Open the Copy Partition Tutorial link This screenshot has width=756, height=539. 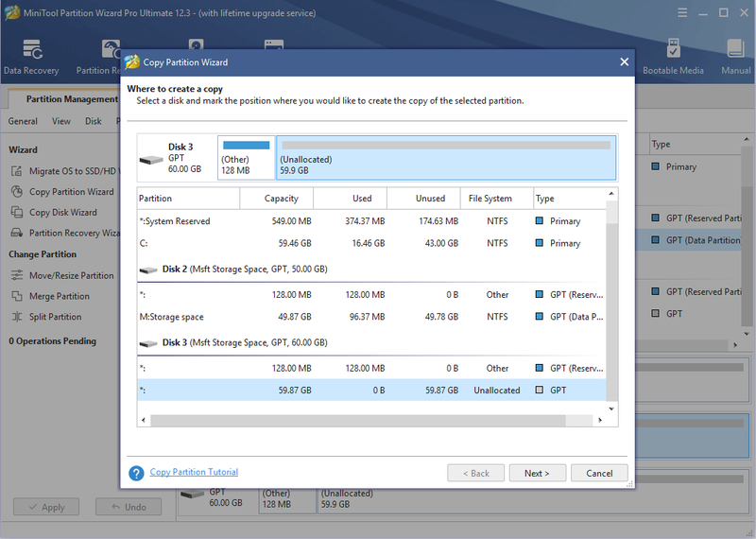click(194, 472)
